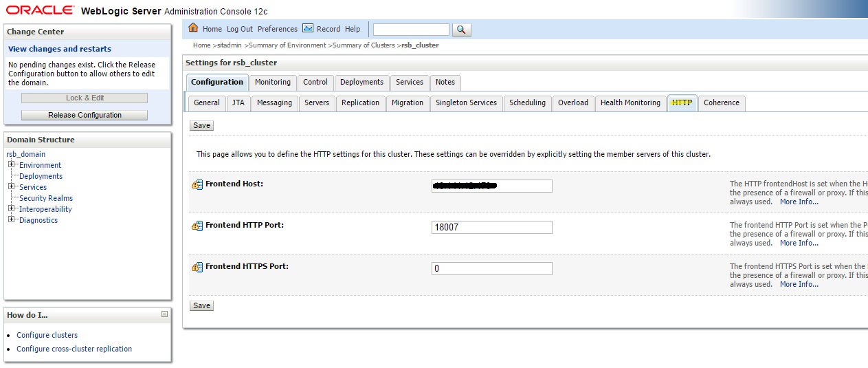Click the search magnifier button
This screenshot has height=368, width=868.
[x=462, y=30]
